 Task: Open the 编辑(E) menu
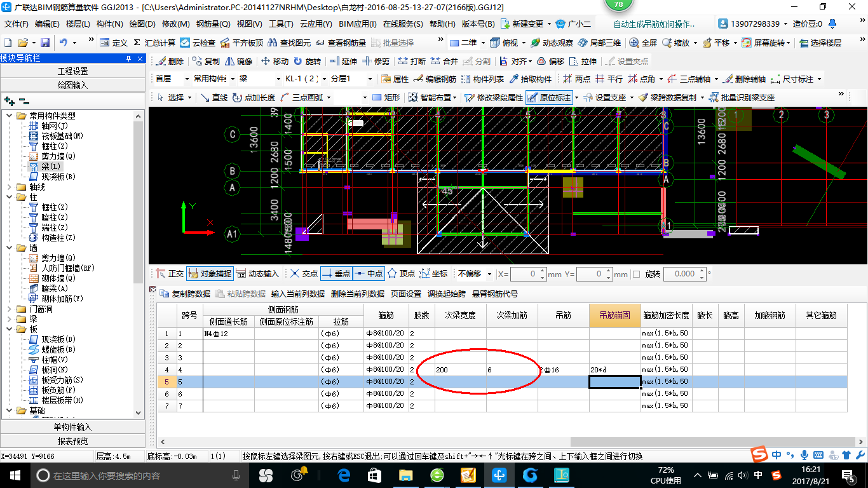tap(48, 24)
